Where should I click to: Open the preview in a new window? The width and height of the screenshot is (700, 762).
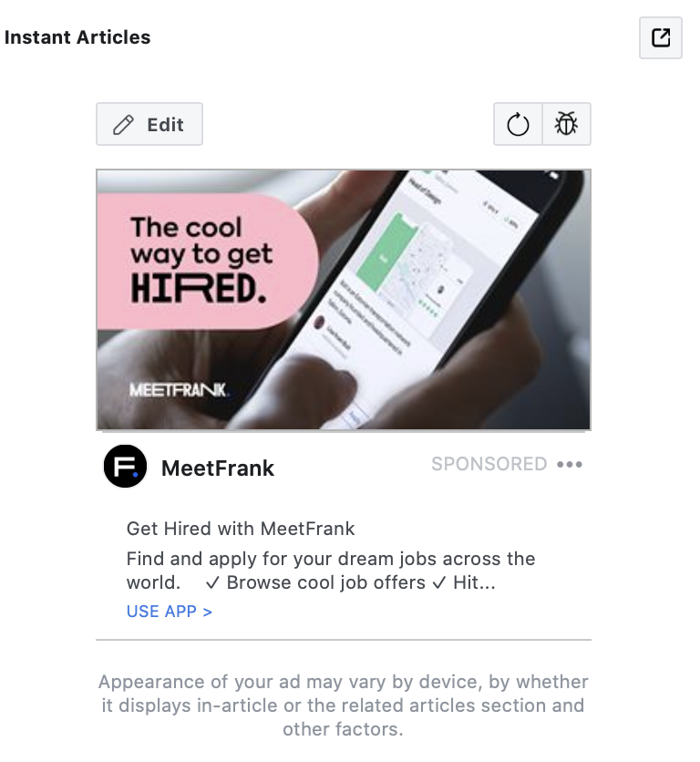click(659, 37)
